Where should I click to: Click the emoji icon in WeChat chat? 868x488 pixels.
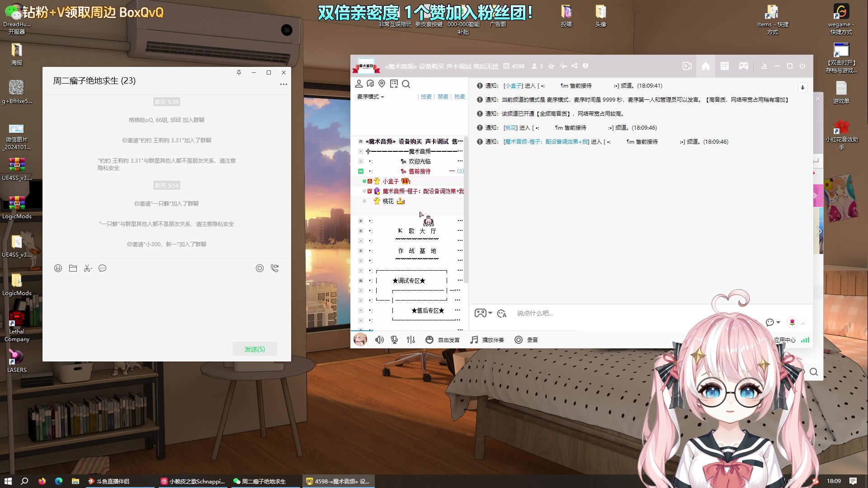(58, 268)
